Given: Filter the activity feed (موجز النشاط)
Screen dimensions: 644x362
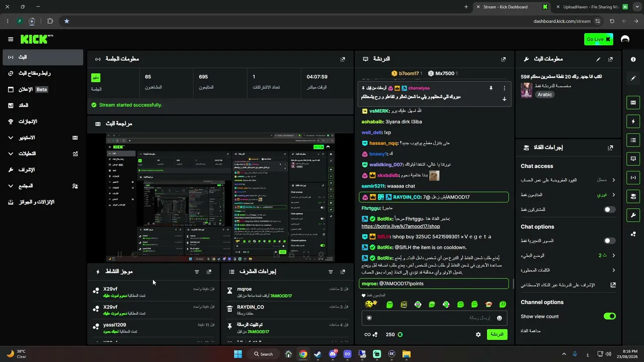Looking at the screenshot, I should click(197, 272).
